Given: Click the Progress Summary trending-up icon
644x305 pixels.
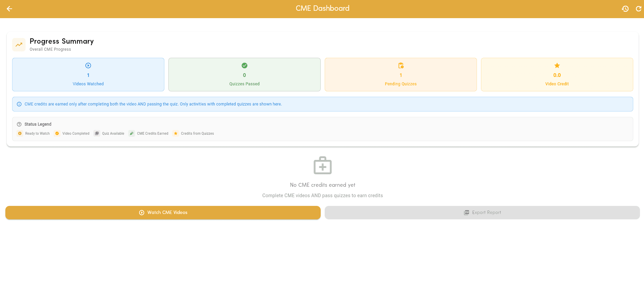Looking at the screenshot, I should (19, 45).
